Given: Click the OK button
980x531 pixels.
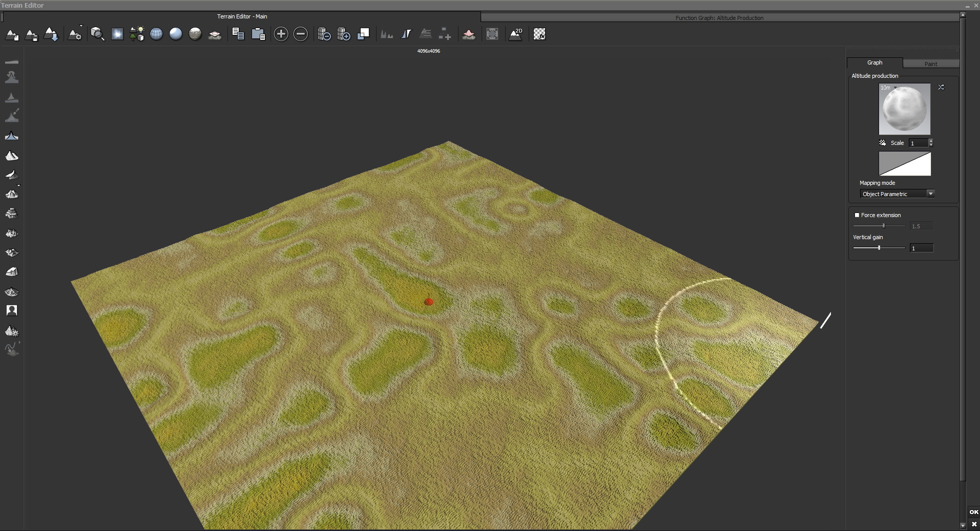Looking at the screenshot, I should (974, 512).
